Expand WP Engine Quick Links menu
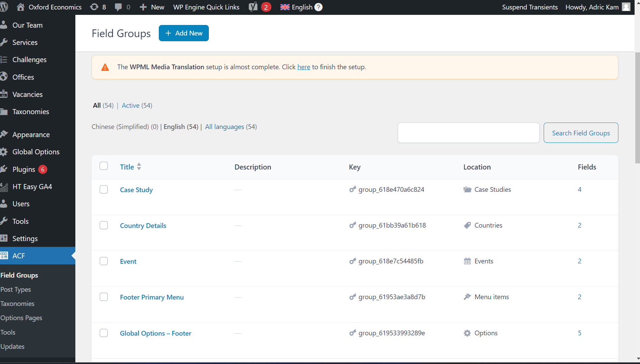640x364 pixels. point(206,7)
